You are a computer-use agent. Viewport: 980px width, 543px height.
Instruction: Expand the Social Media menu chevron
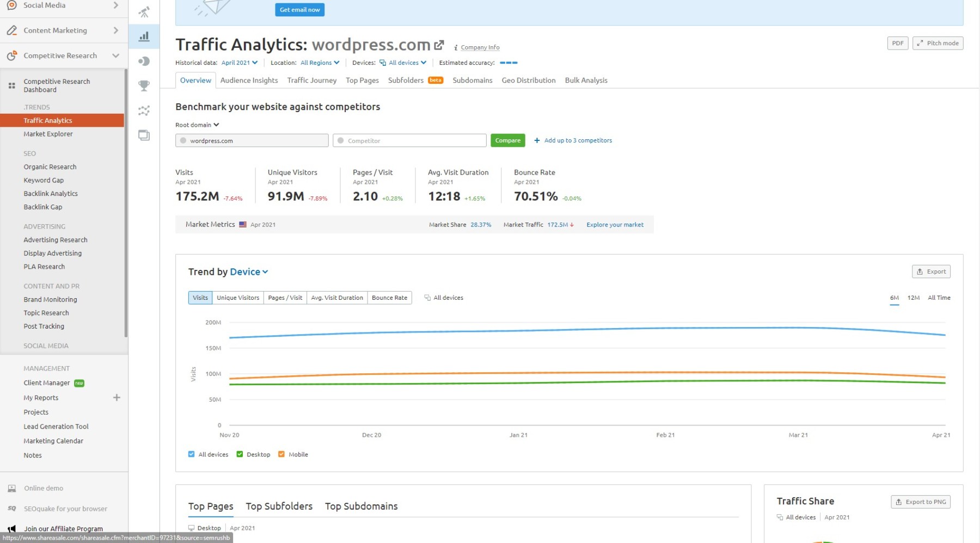coord(115,5)
